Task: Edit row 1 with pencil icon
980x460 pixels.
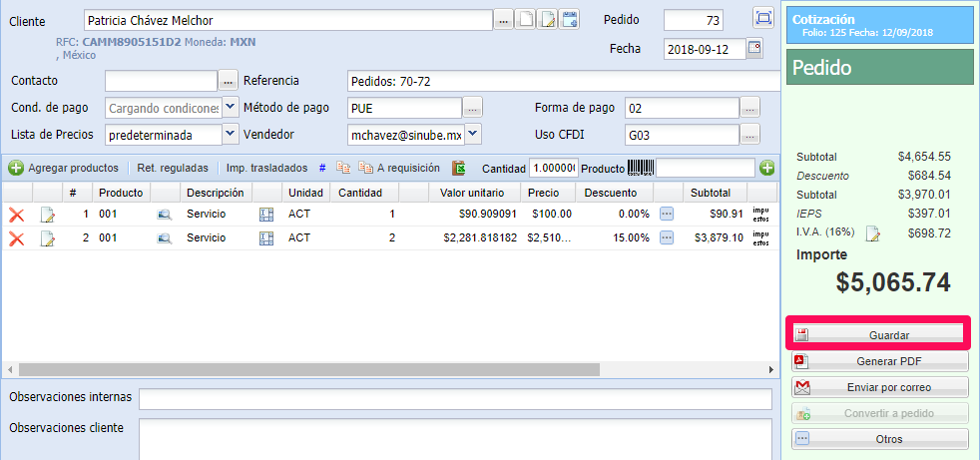Action: tap(48, 215)
